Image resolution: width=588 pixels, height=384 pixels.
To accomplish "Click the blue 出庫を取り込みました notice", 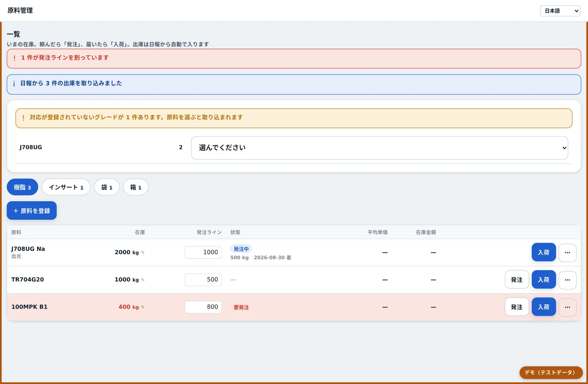I will [294, 84].
